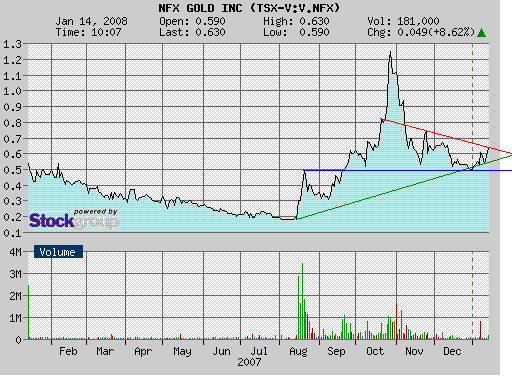This screenshot has height=384, width=512.
Task: Click the 'Low: 0.590' value
Action: (x=296, y=33)
